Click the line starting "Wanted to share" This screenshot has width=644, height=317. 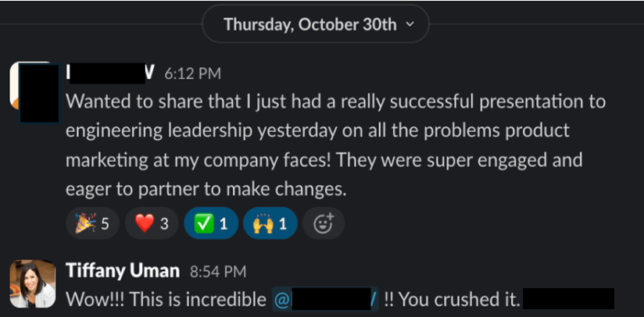tap(335, 102)
